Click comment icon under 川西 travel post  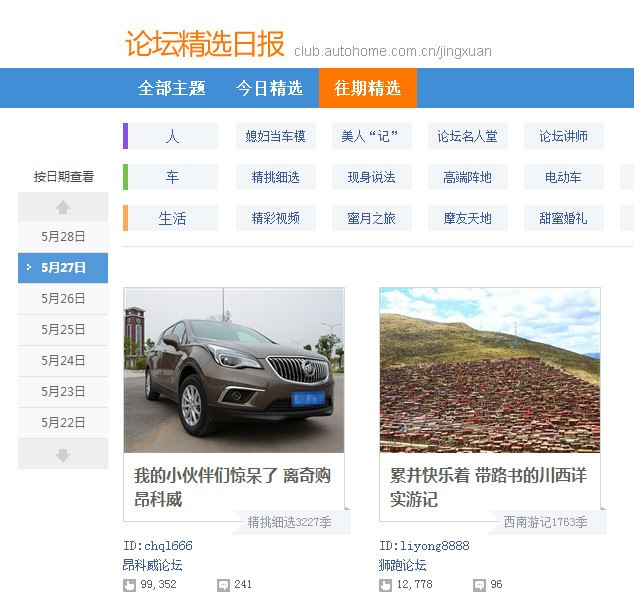coord(479,585)
